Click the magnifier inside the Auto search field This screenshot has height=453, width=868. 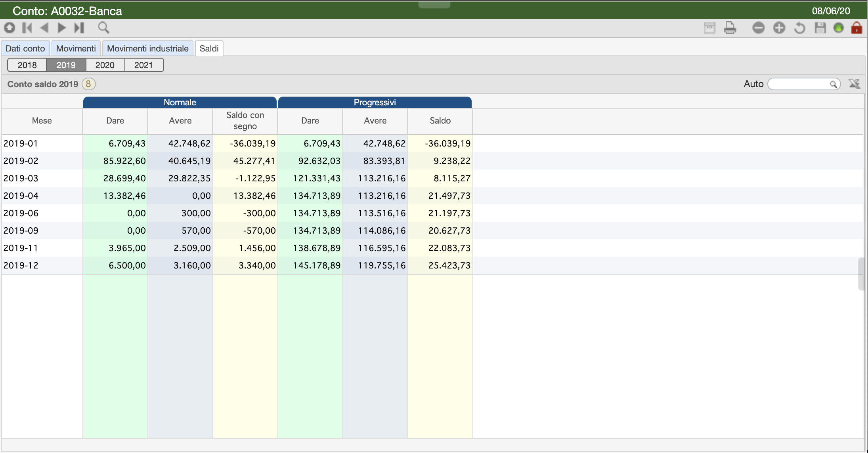833,84
